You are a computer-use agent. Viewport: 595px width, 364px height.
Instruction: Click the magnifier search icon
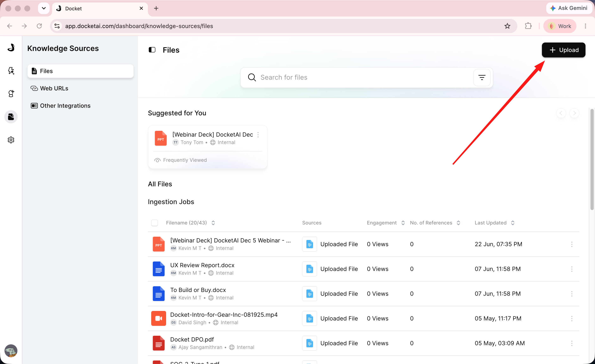click(x=252, y=77)
